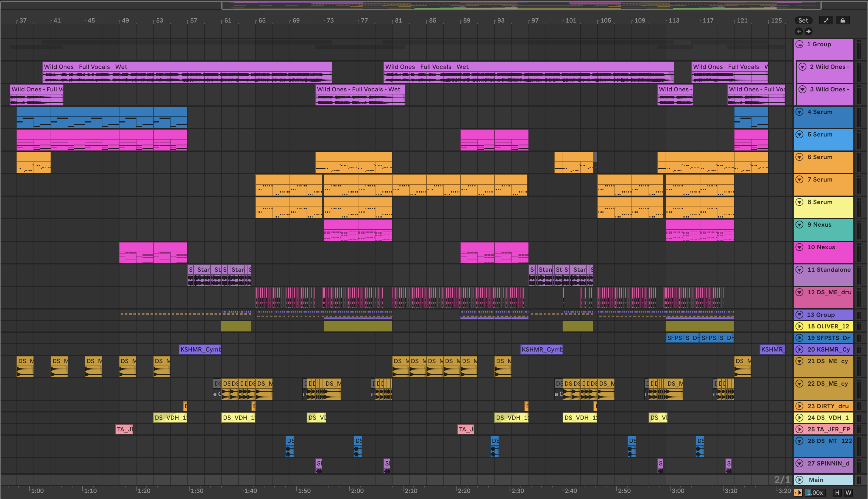
Task: Jump to next locator arrow
Action: pos(808,32)
